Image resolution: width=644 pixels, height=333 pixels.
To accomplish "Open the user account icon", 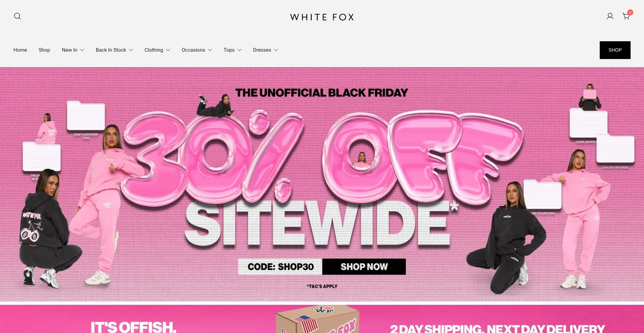I will 610,16.
